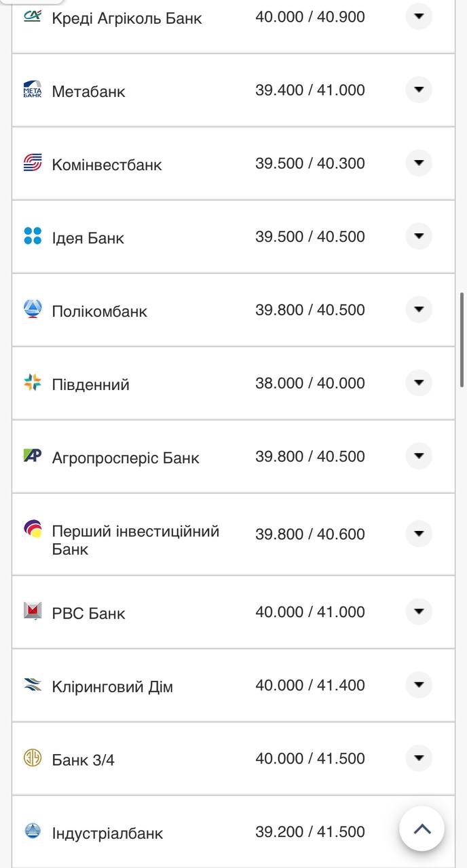Image resolution: width=467 pixels, height=868 pixels.
Task: Click the Ідея Банк rate 39.500 / 40.500
Action: tap(310, 237)
